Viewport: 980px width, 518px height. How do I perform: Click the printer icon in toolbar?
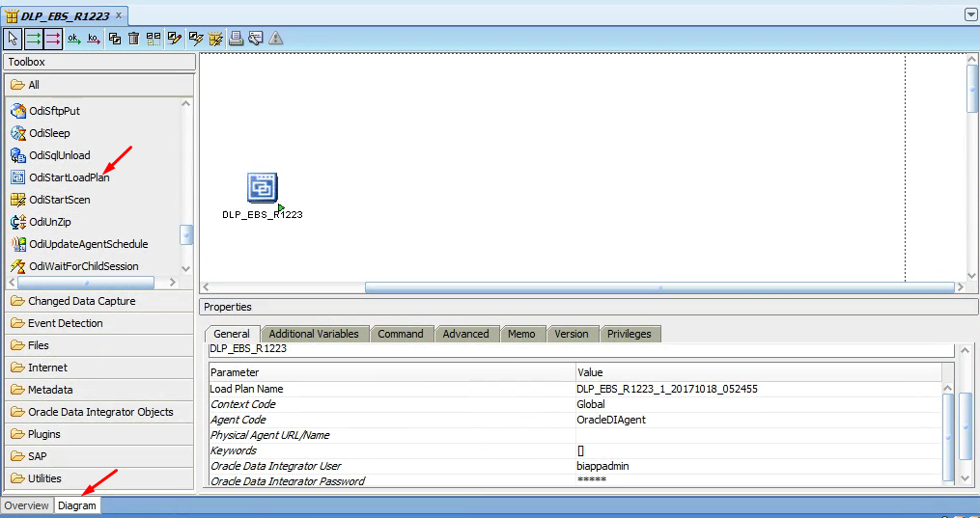(236, 39)
